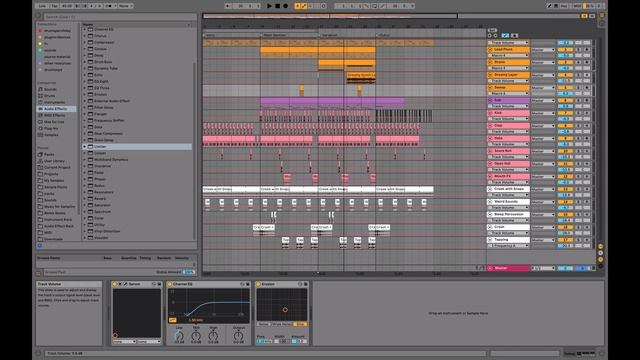Open Current Project under Places
Screen dimensions: 640x360
pyautogui.click(x=57, y=168)
